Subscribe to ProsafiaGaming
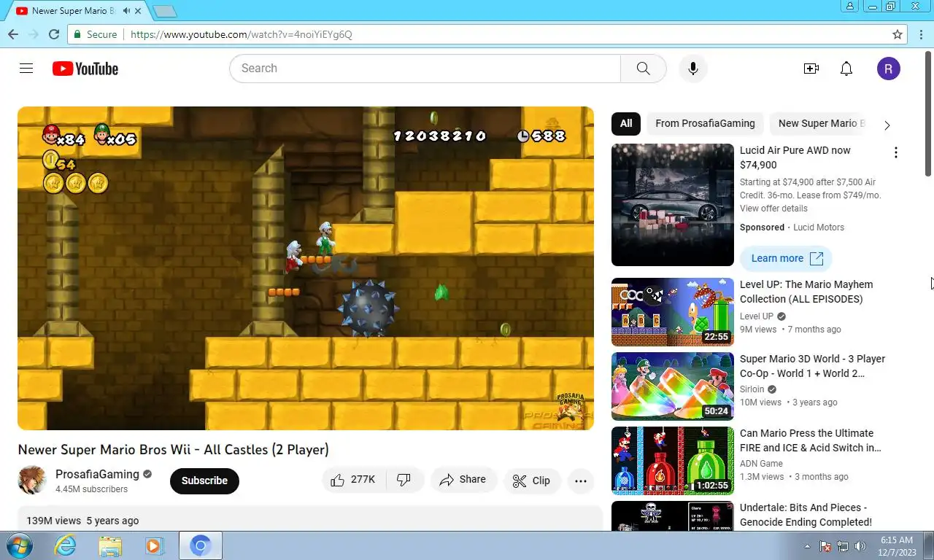The width and height of the screenshot is (934, 560). coord(204,481)
